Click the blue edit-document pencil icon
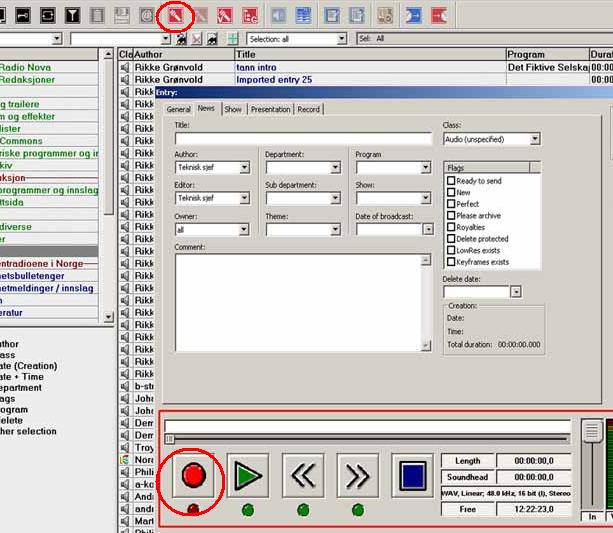This screenshot has height=533, width=613. click(332, 16)
